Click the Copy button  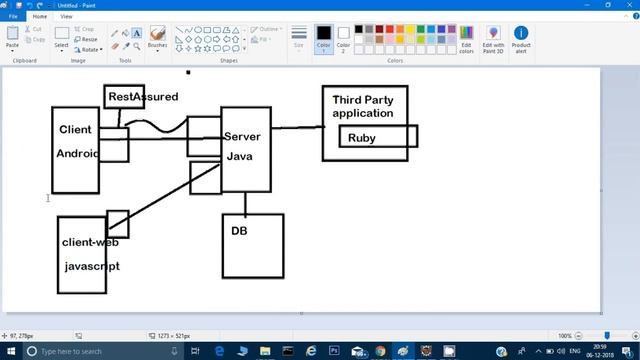click(x=35, y=40)
